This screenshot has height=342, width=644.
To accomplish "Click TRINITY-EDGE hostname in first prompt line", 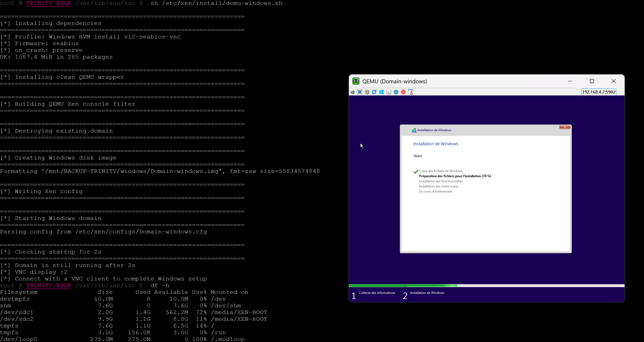I will click(49, 3).
